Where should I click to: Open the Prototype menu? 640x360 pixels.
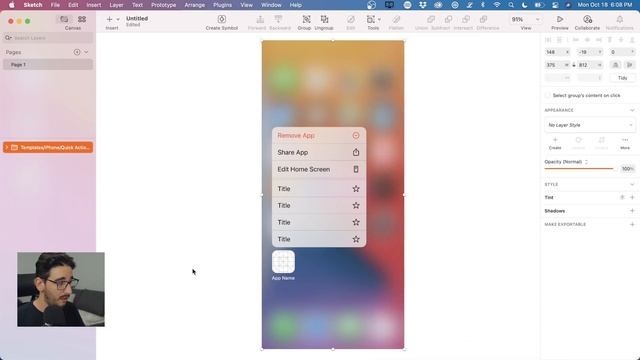(x=164, y=5)
